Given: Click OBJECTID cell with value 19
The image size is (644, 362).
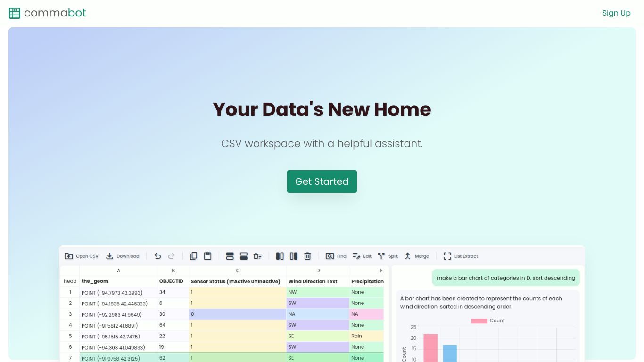Looking at the screenshot, I should 173,347.
